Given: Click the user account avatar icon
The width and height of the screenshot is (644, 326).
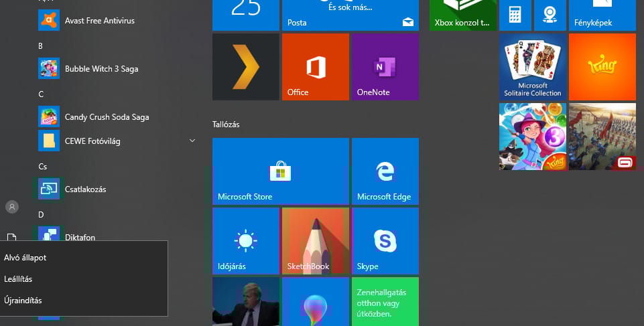Looking at the screenshot, I should pyautogui.click(x=12, y=207).
